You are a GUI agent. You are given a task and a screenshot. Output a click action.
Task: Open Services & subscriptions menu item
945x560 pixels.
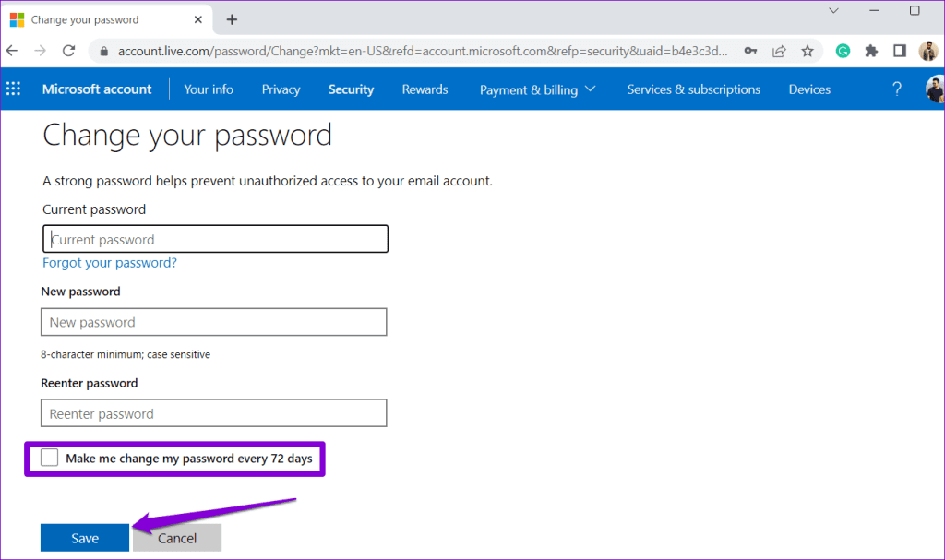694,89
